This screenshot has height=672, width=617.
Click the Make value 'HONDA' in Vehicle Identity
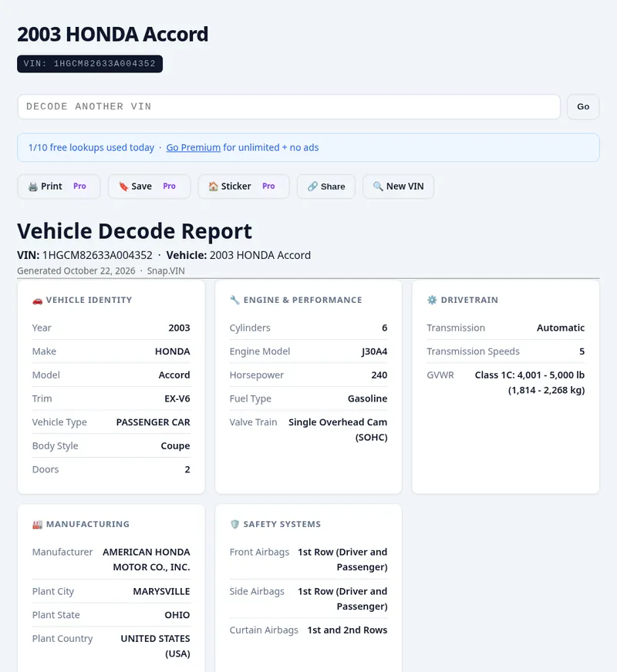(x=172, y=351)
